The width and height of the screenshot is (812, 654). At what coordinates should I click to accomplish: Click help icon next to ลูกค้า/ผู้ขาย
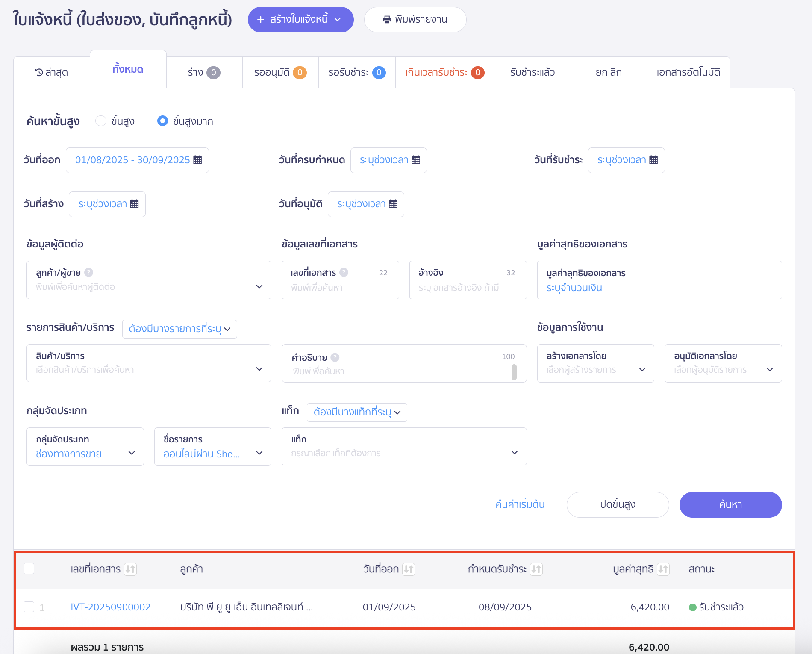88,272
